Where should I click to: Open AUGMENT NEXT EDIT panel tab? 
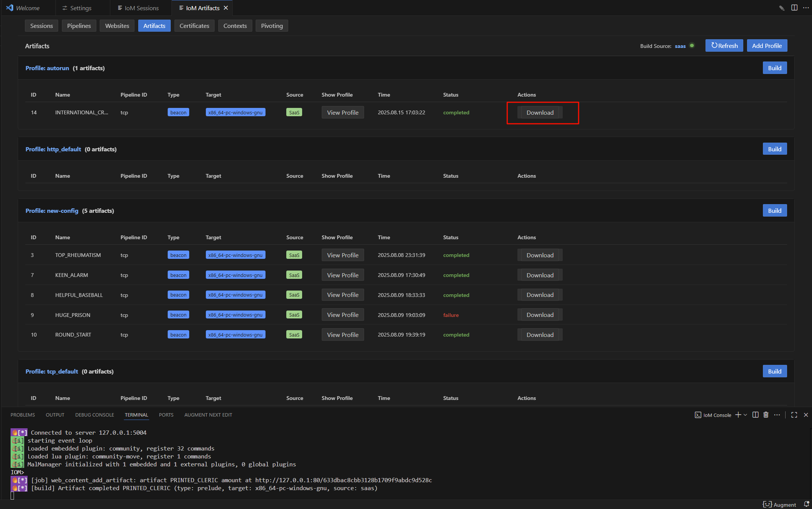[208, 415]
